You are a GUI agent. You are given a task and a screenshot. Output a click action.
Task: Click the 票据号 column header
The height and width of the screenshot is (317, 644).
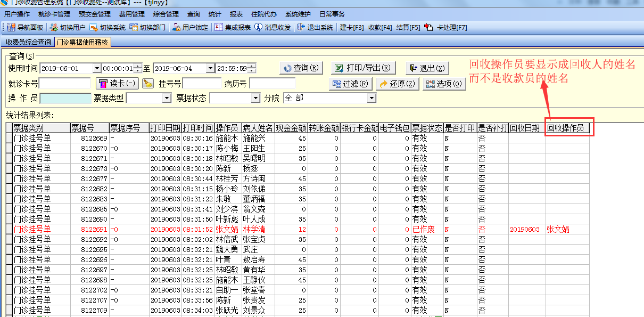click(x=90, y=128)
